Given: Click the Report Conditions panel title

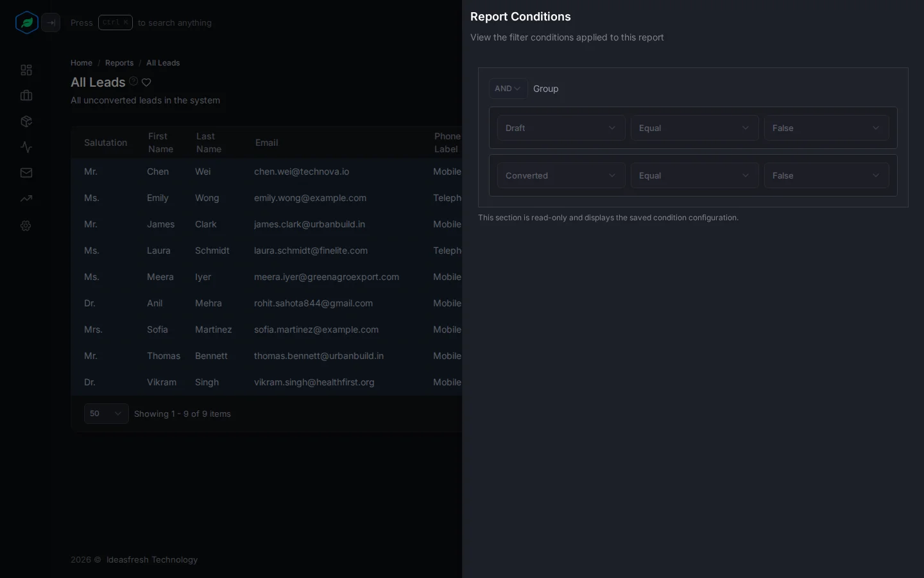Looking at the screenshot, I should point(520,17).
